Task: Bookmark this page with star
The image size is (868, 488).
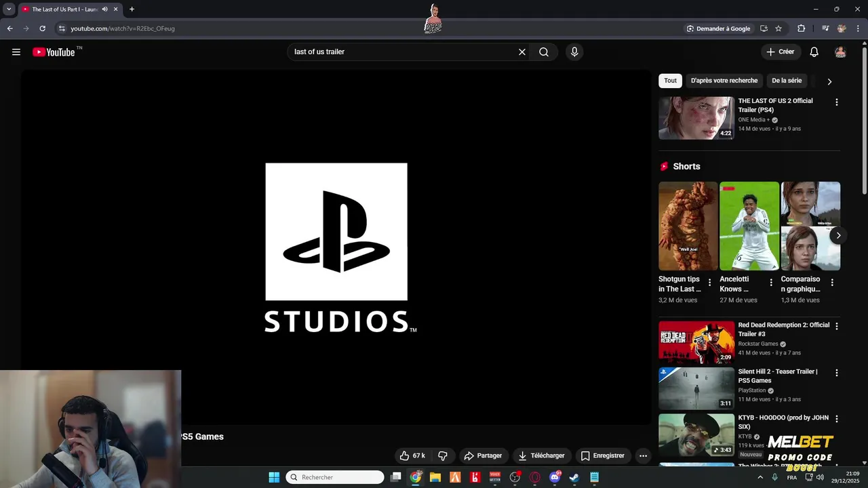Action: pos(778,28)
